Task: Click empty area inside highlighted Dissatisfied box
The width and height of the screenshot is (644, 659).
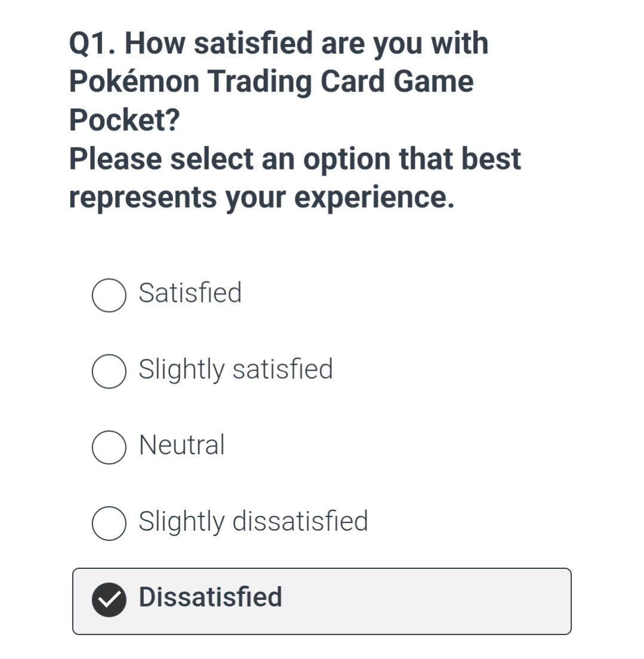Action: point(430,601)
